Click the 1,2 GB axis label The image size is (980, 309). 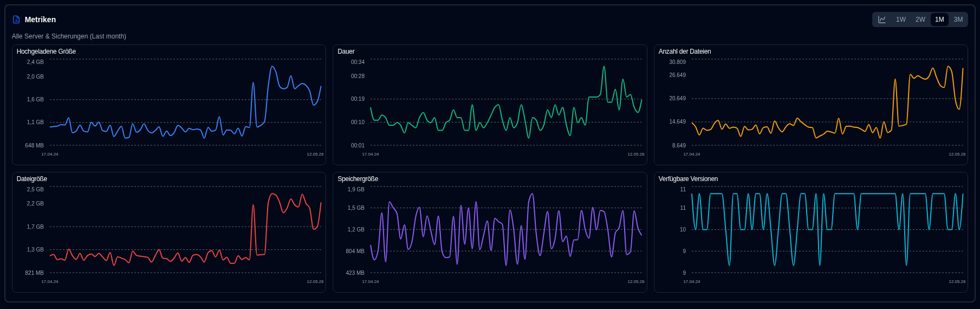click(356, 230)
